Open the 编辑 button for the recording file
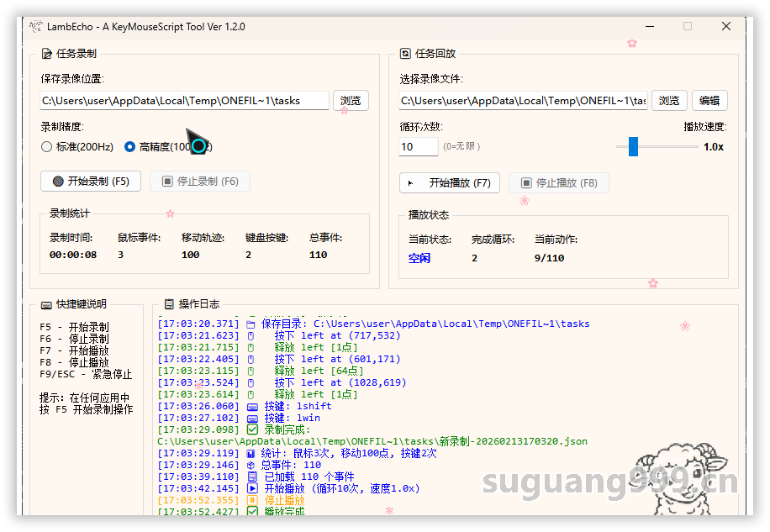This screenshot has width=770, height=532. coord(709,101)
